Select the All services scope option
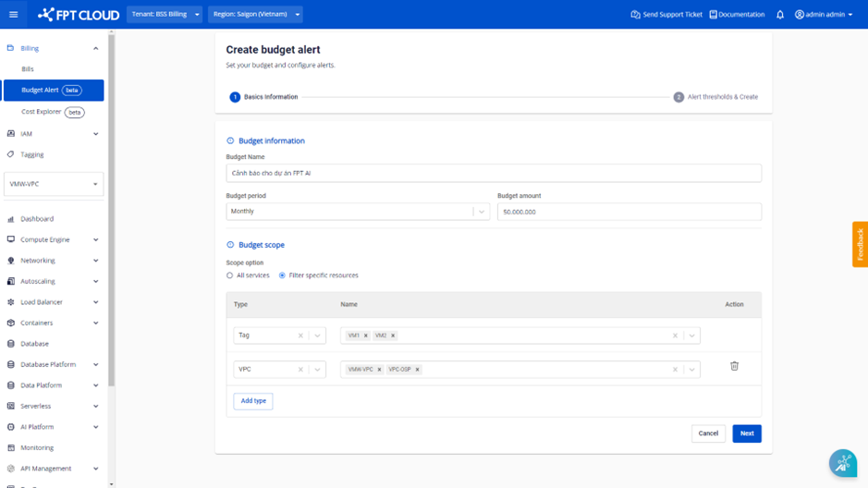The image size is (868, 488). 230,275
